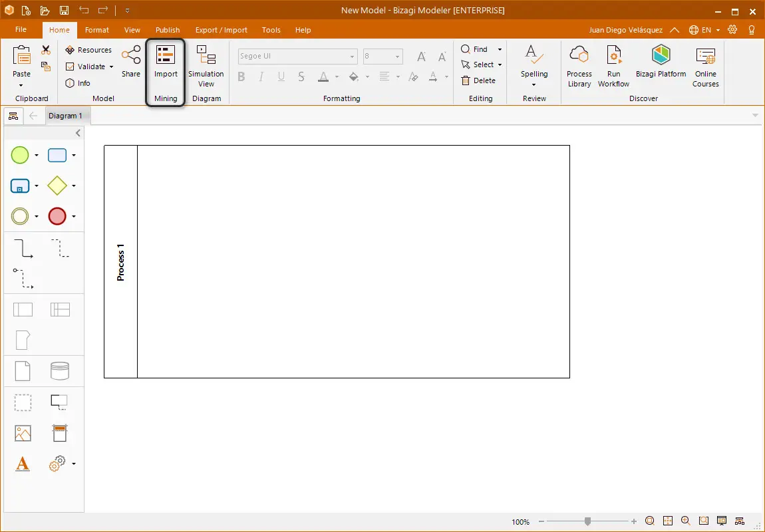Click the lightbulb tips icon
Screen dimensions: 765x532
[751, 30]
